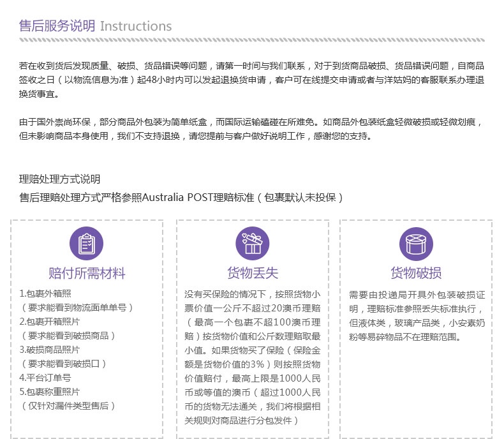504x439 pixels.
Task: Click the 赔付所需材料 card title
Action: (87, 273)
